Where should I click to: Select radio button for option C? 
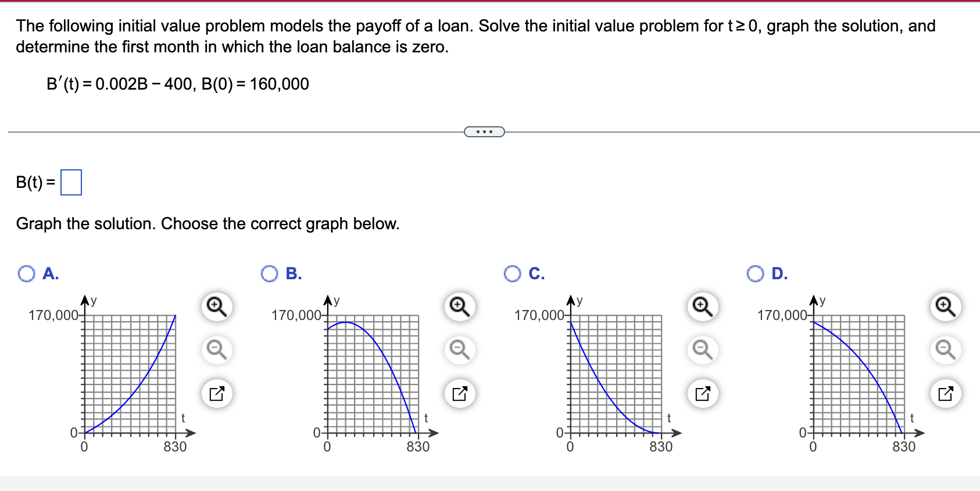pyautogui.click(x=512, y=273)
